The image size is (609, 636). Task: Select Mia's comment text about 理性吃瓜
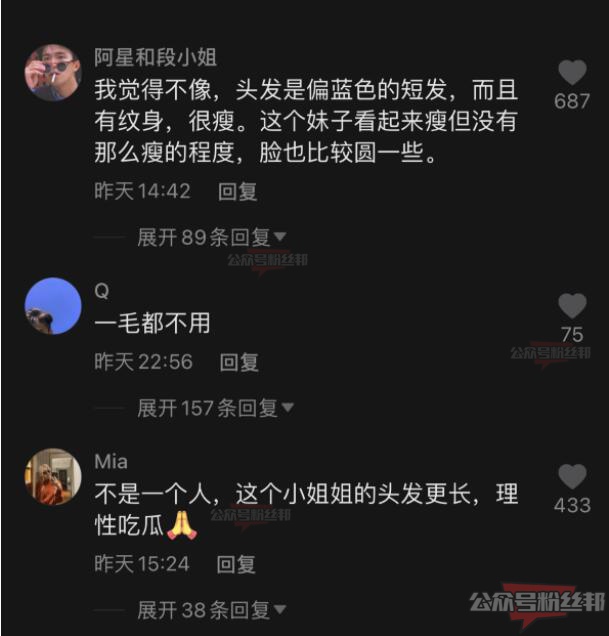click(x=306, y=510)
